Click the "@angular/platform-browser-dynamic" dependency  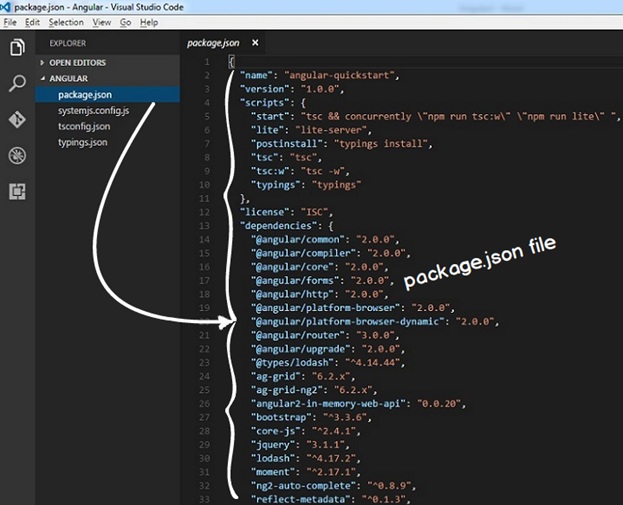tap(348, 321)
